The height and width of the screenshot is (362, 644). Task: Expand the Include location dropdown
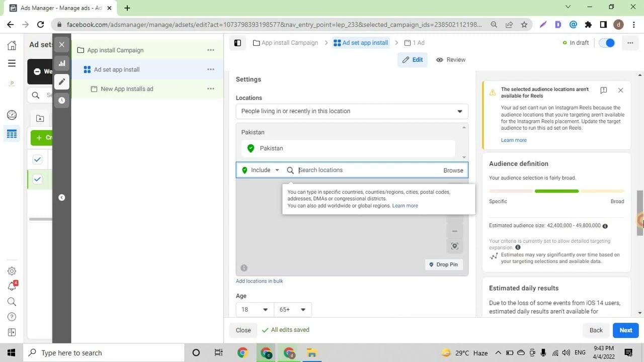pyautogui.click(x=261, y=170)
